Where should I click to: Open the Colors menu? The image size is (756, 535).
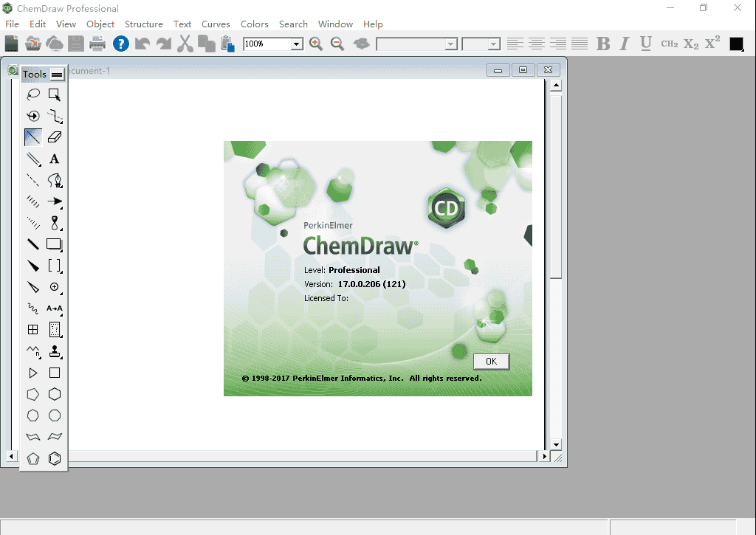click(x=255, y=24)
